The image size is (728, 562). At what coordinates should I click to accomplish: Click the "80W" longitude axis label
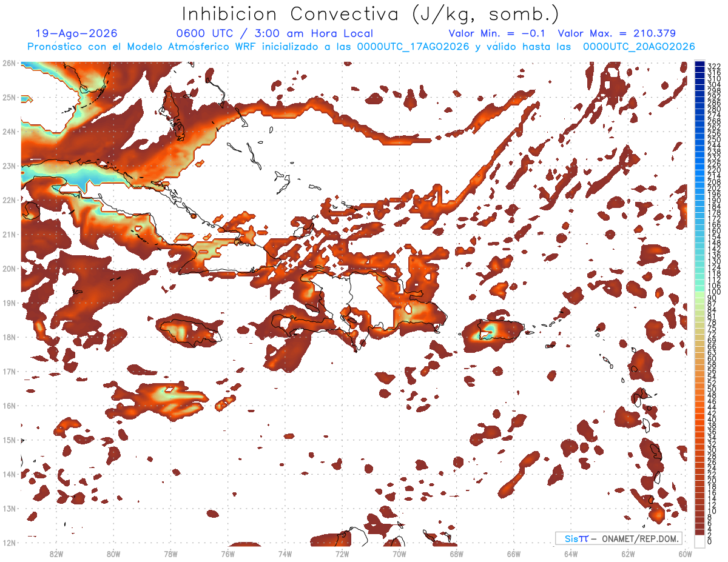point(113,554)
